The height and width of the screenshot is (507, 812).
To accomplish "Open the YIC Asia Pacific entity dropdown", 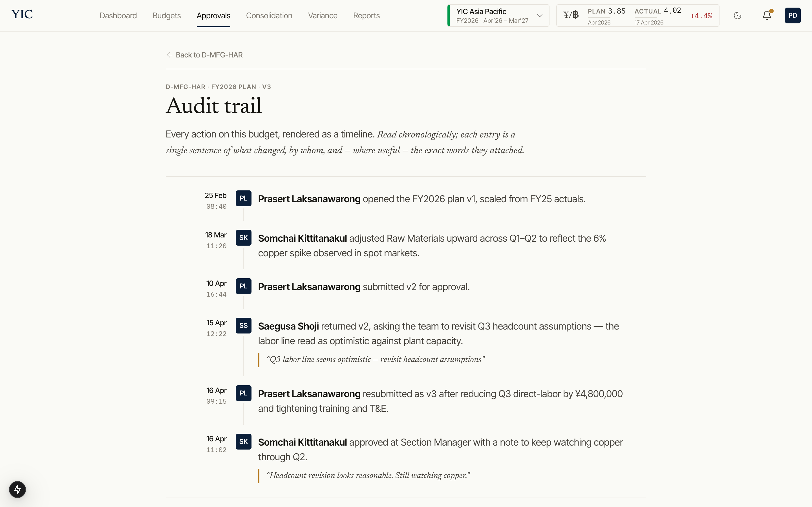I will 498,15.
